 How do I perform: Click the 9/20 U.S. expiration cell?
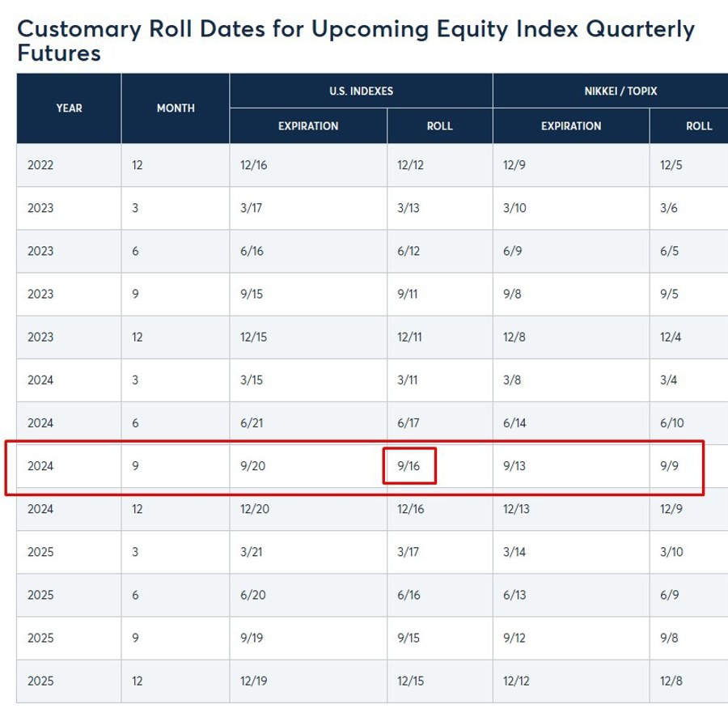[x=251, y=466]
